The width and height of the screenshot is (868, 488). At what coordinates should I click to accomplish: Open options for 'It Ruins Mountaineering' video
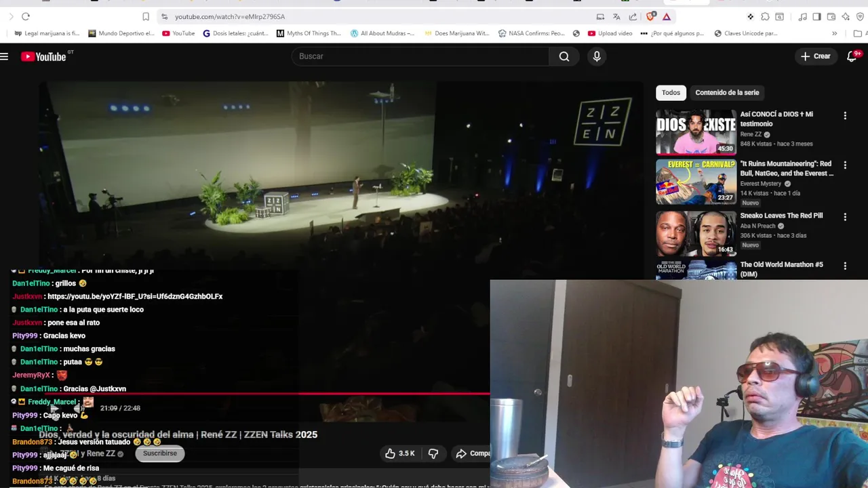[845, 165]
